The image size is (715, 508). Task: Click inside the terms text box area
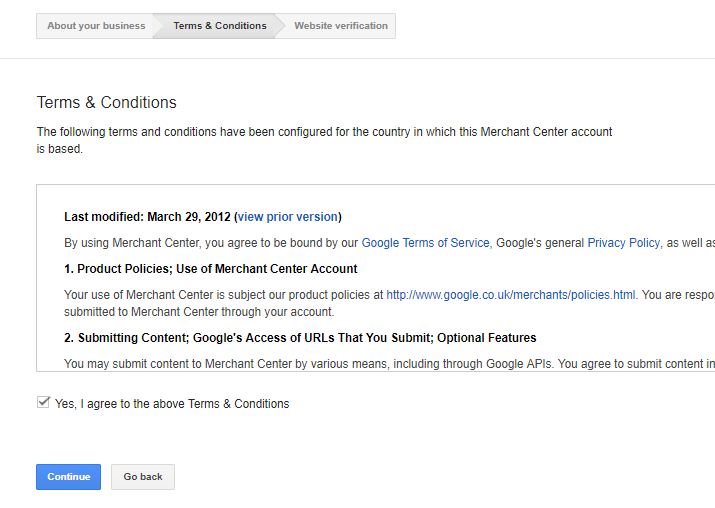click(x=376, y=278)
